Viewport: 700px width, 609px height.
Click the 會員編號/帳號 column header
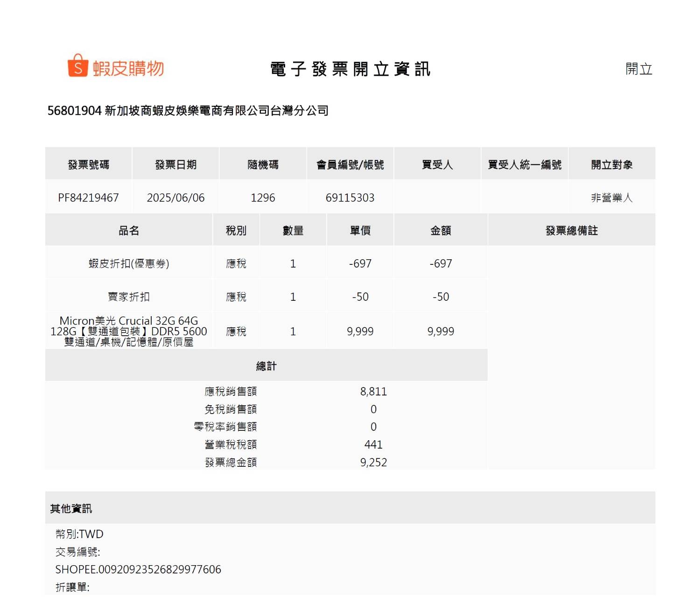(350, 165)
